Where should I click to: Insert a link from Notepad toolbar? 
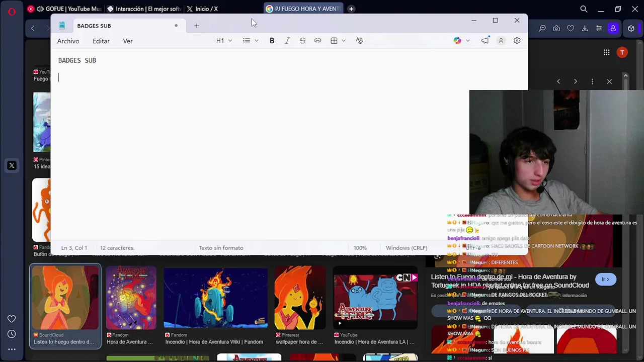[x=317, y=41]
